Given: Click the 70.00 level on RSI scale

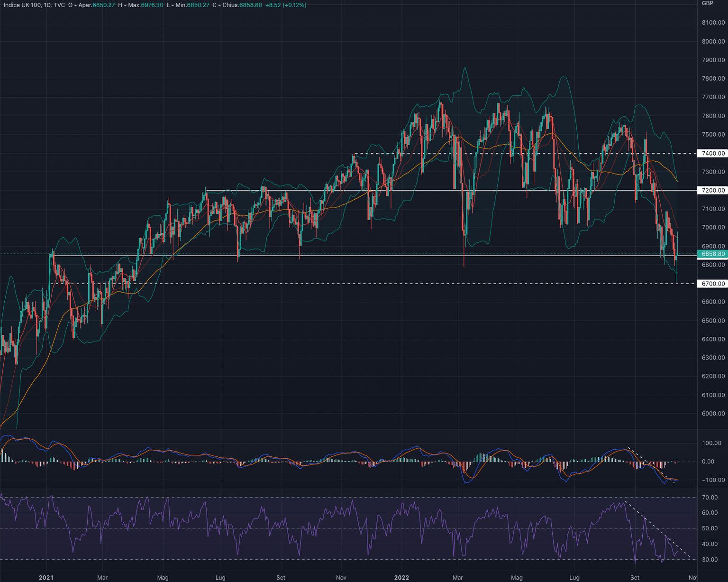Looking at the screenshot, I should (x=710, y=498).
